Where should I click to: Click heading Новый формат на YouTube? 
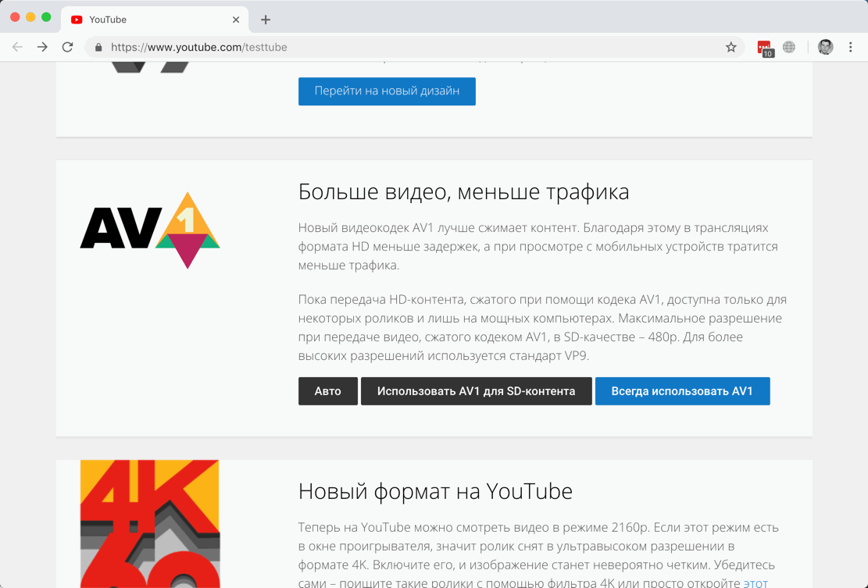[435, 491]
